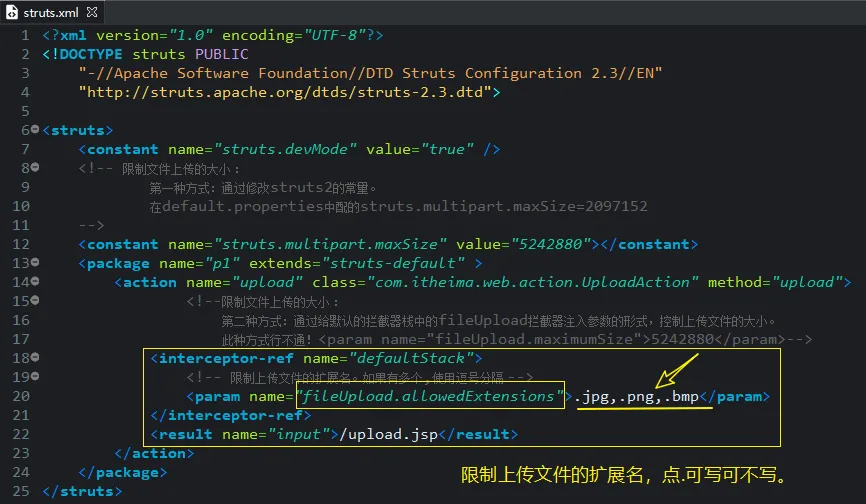Click "fileUpload.allowedExtensions" param name
Viewport: 866px width, 504px height.
coord(430,396)
